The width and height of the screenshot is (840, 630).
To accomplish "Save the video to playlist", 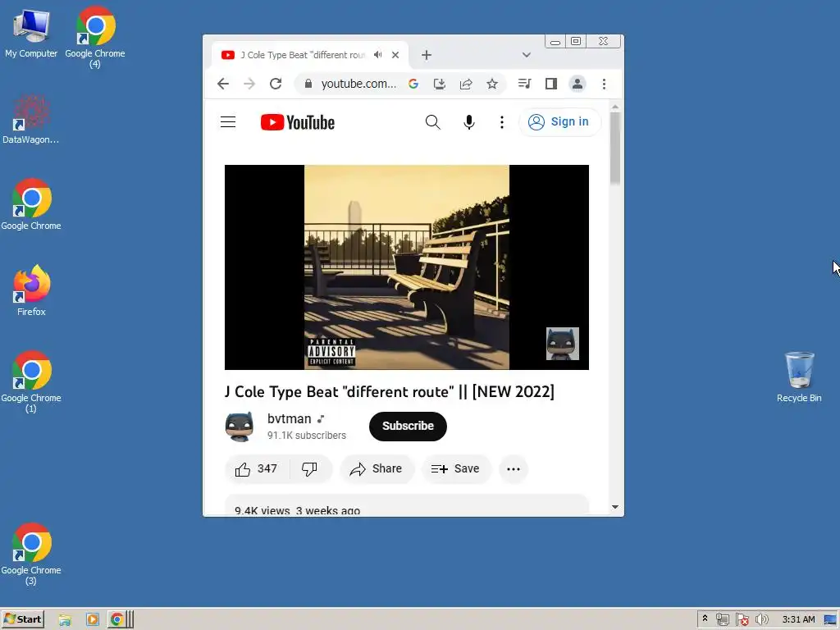I will [455, 468].
